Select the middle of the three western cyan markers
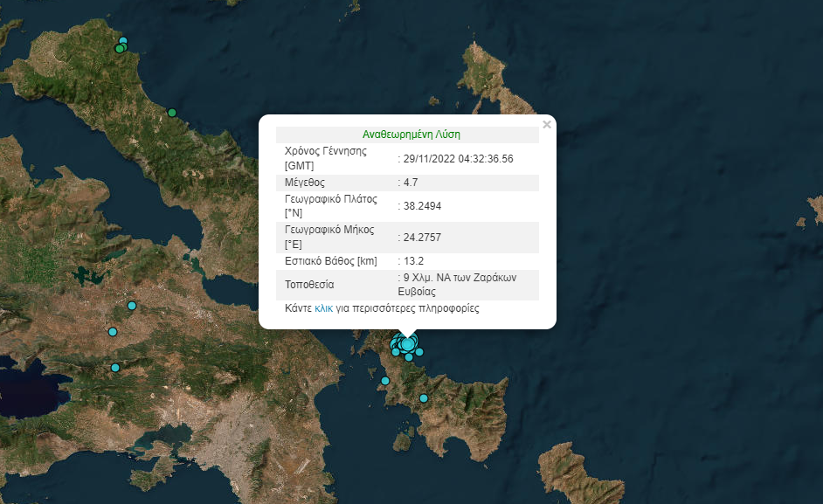Viewport: 823px width, 504px height. [x=113, y=332]
